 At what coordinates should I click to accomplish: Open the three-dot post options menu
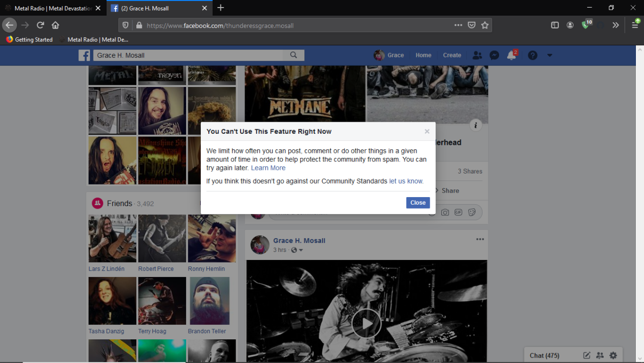click(x=480, y=239)
